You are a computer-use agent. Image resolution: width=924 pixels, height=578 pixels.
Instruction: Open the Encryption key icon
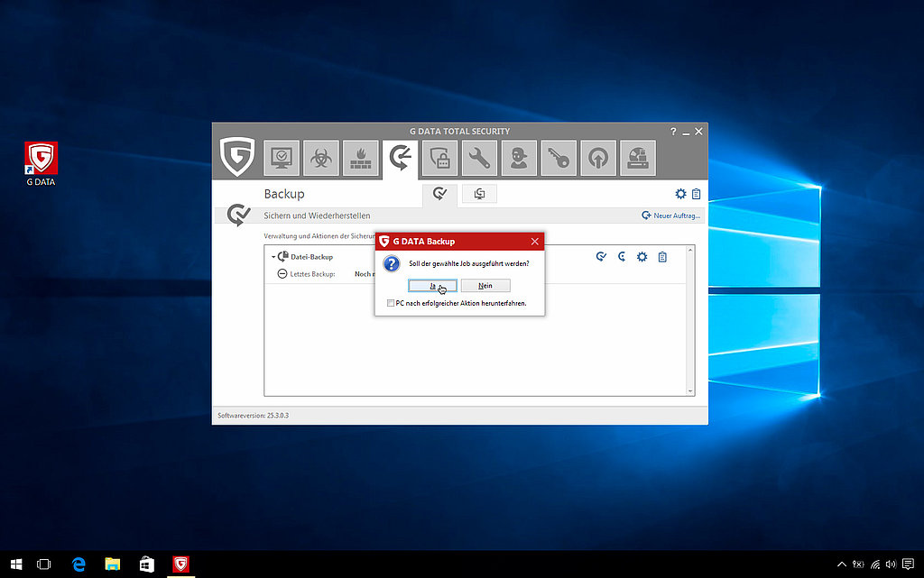click(x=559, y=159)
